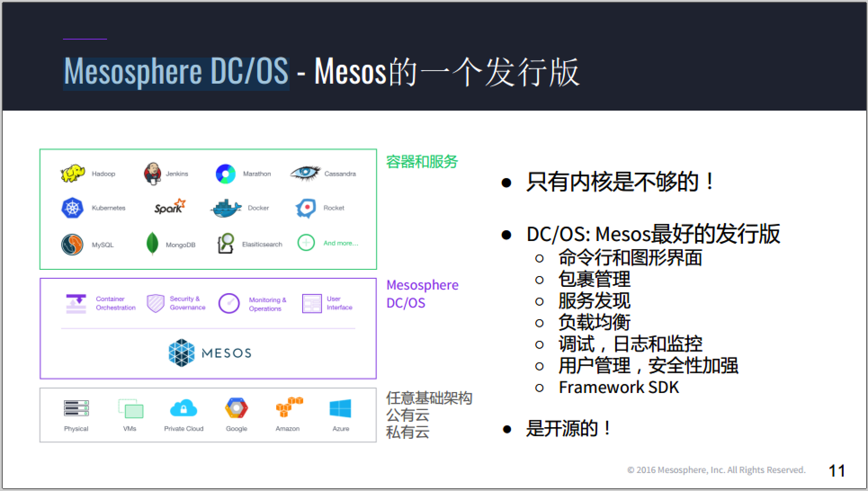Viewport: 868px width, 491px height.
Task: Click the Hadoop elephant icon
Action: [72, 174]
